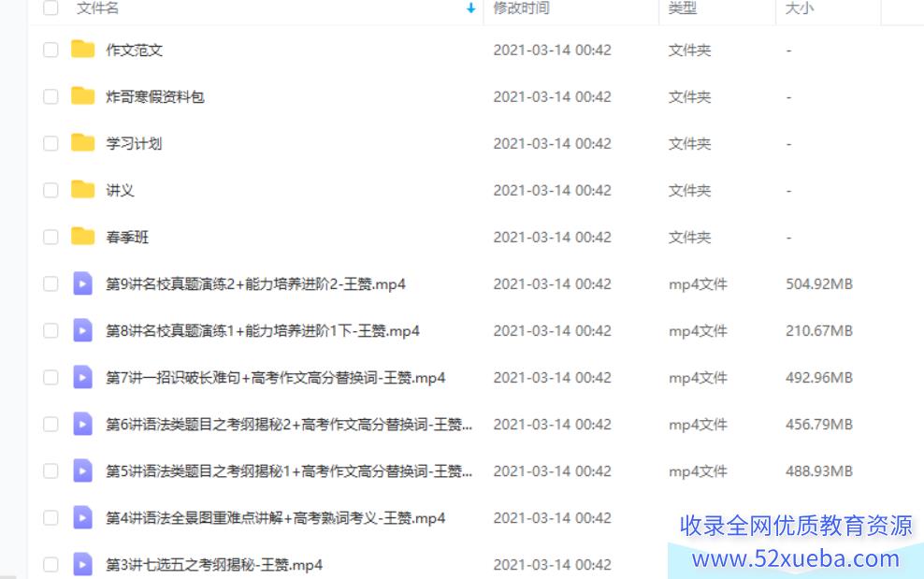Mark checkbox for 第6讲语法类题目 file
924x579 pixels.
(x=51, y=424)
